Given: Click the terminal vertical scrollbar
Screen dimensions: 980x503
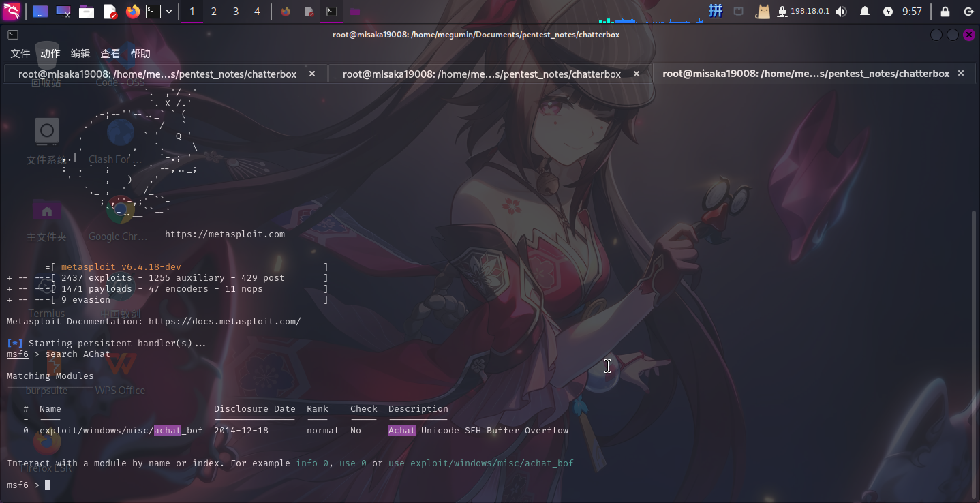Looking at the screenshot, I should click(x=975, y=354).
